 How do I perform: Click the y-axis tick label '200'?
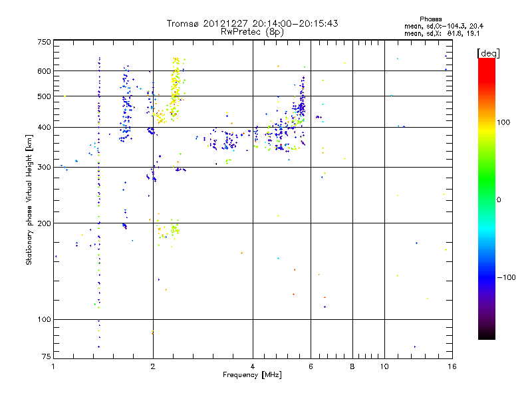pyautogui.click(x=44, y=223)
